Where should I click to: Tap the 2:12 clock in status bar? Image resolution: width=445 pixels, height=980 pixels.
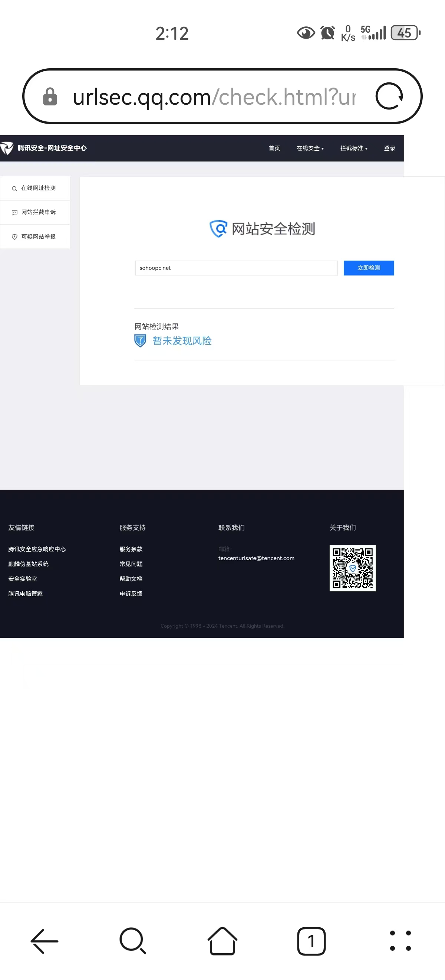pyautogui.click(x=172, y=33)
